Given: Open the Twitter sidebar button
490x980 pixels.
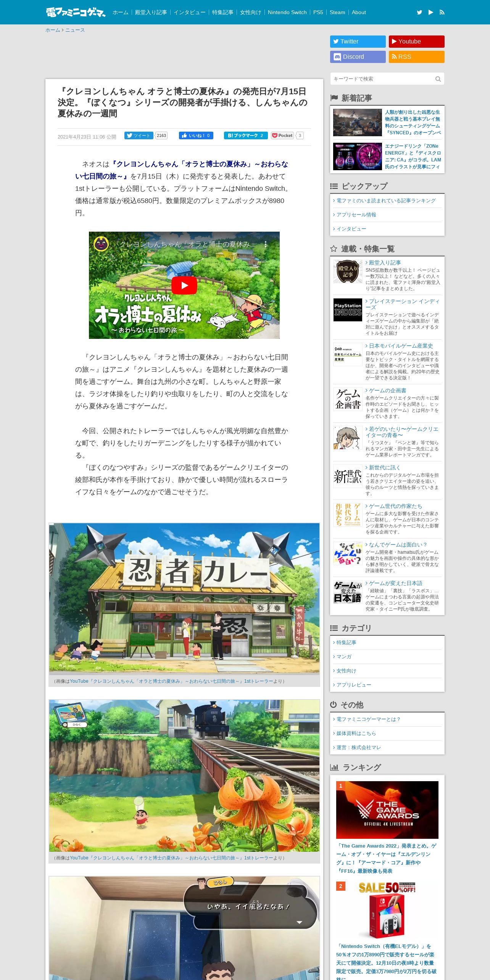Looking at the screenshot, I should pyautogui.click(x=358, y=42).
